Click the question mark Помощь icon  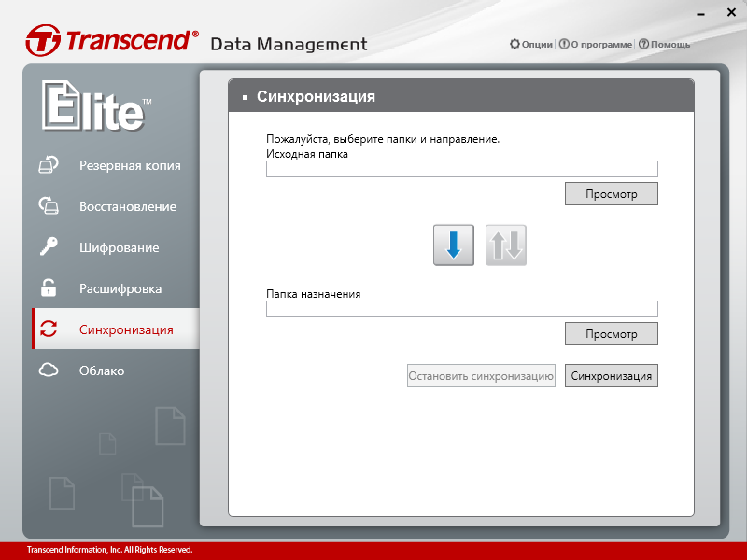pyautogui.click(x=643, y=44)
